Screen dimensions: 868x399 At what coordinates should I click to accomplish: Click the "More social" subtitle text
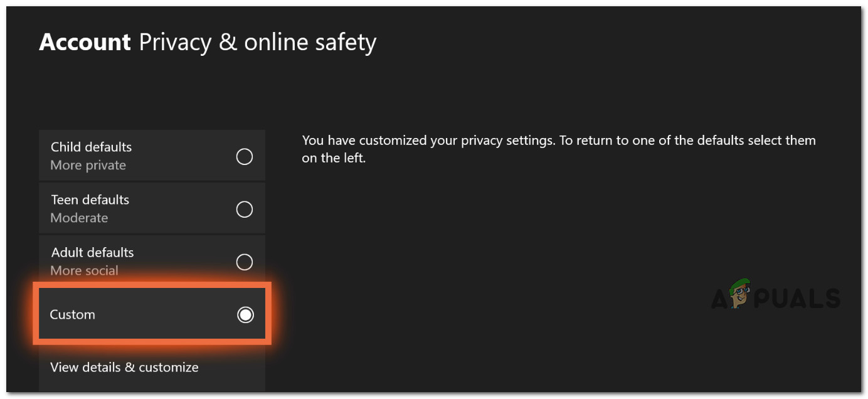click(84, 270)
